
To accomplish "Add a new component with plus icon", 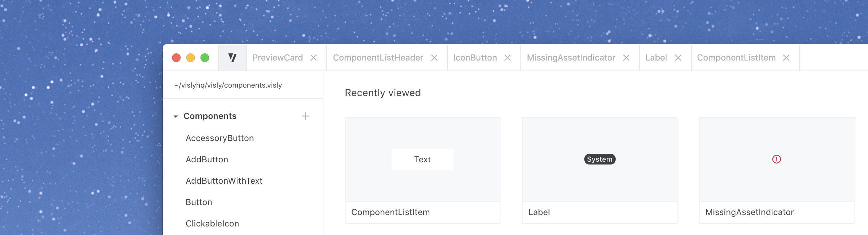I will tap(306, 116).
